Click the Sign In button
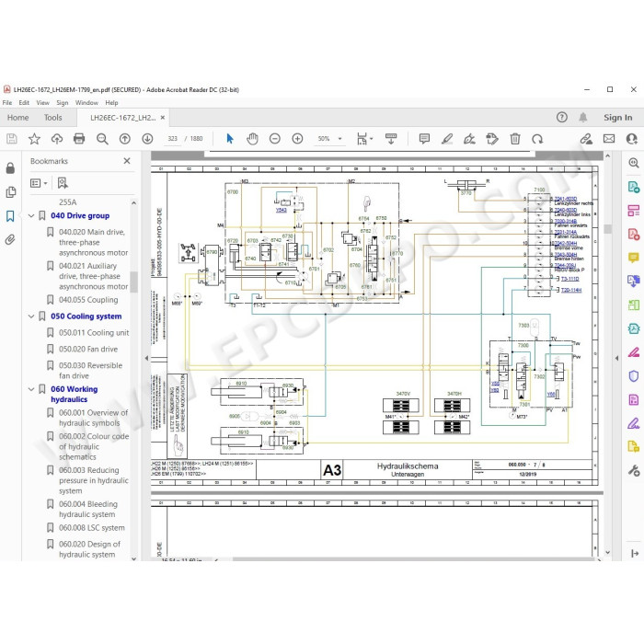 617,118
